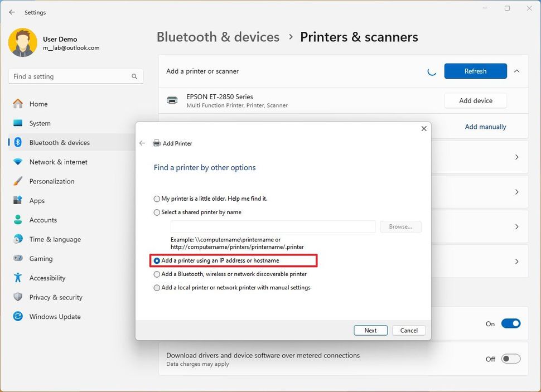Select 'Add a Bluetooth, wireless or network discoverable printer'
The height and width of the screenshot is (392, 541).
tap(157, 274)
